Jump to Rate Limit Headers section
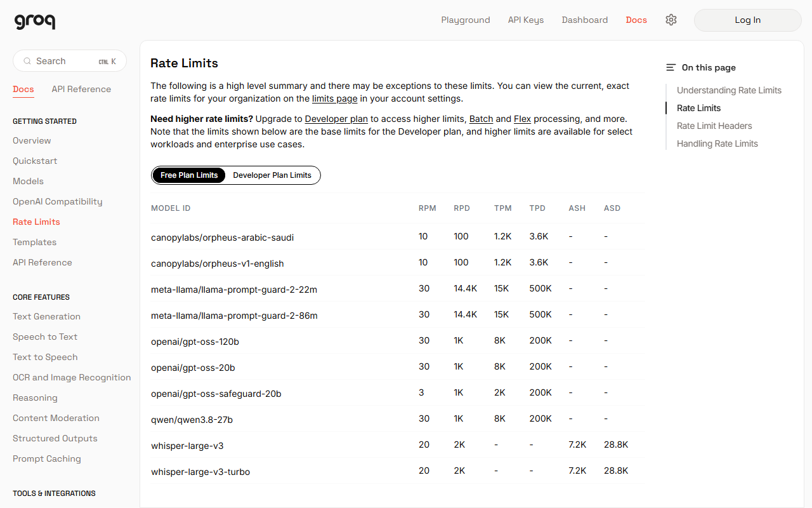This screenshot has height=508, width=812. (x=714, y=126)
